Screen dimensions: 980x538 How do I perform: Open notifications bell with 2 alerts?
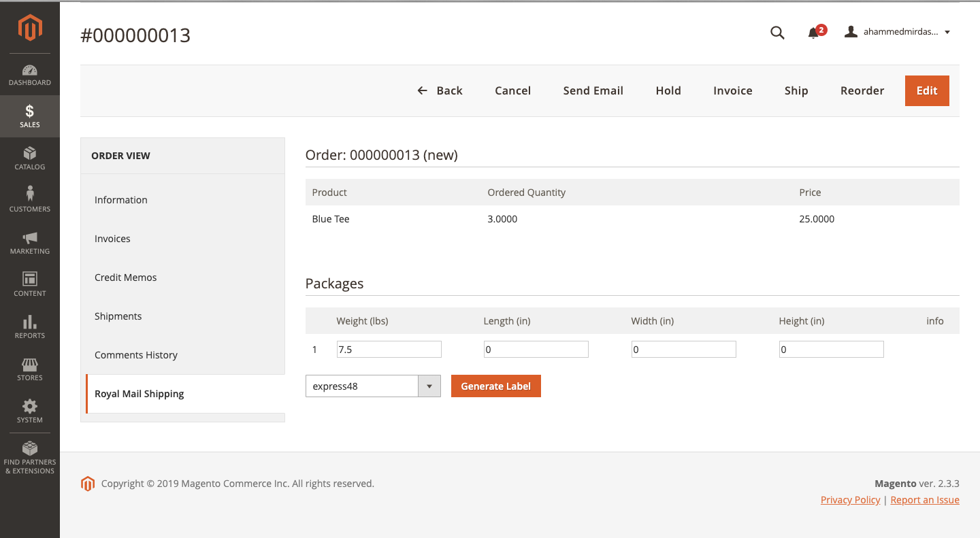pyautogui.click(x=815, y=32)
